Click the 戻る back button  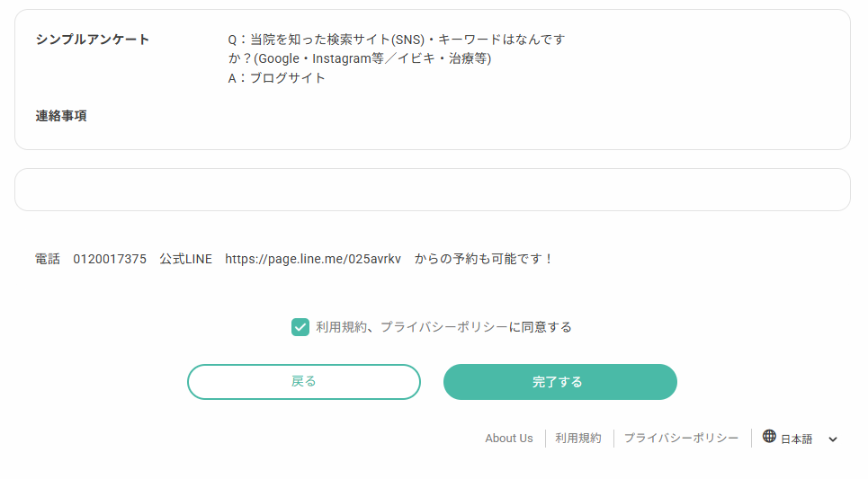pos(304,382)
